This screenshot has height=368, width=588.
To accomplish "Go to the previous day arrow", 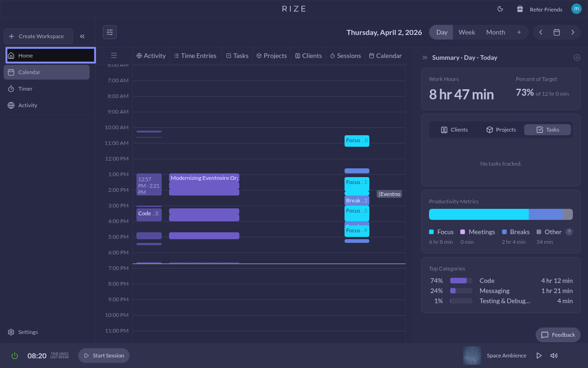I will (541, 32).
